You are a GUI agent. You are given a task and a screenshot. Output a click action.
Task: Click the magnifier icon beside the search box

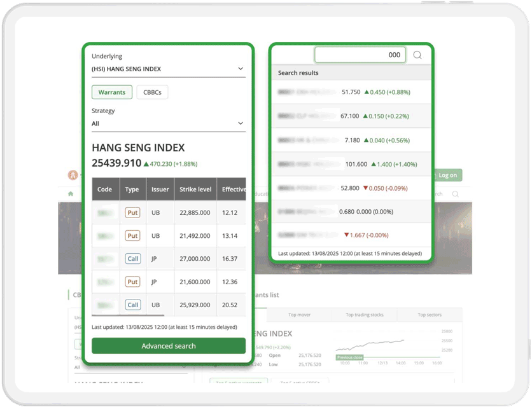[417, 55]
